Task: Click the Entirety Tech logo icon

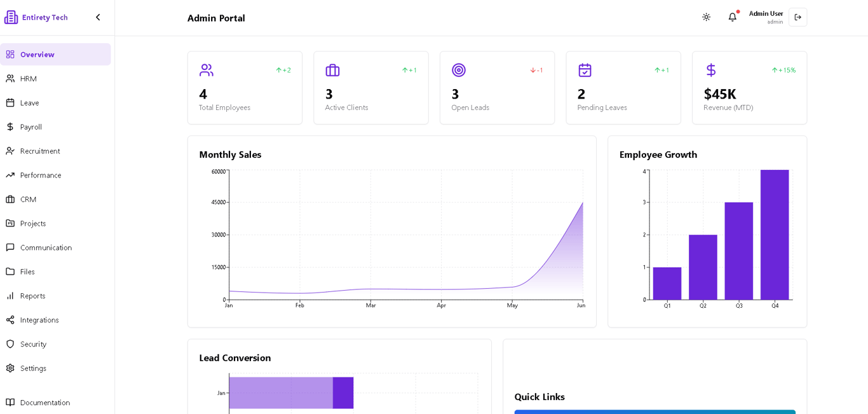Action: click(x=11, y=17)
